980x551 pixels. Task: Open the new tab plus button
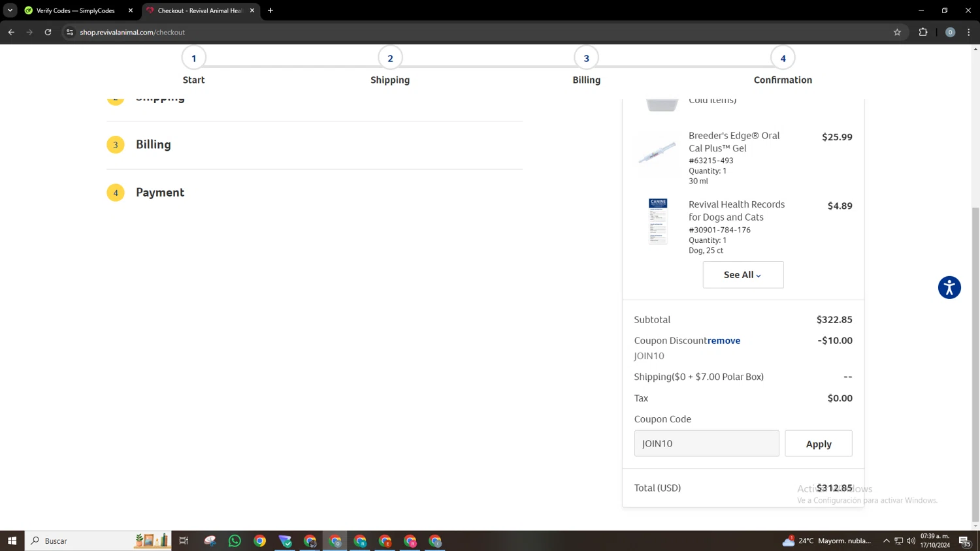tap(270, 10)
